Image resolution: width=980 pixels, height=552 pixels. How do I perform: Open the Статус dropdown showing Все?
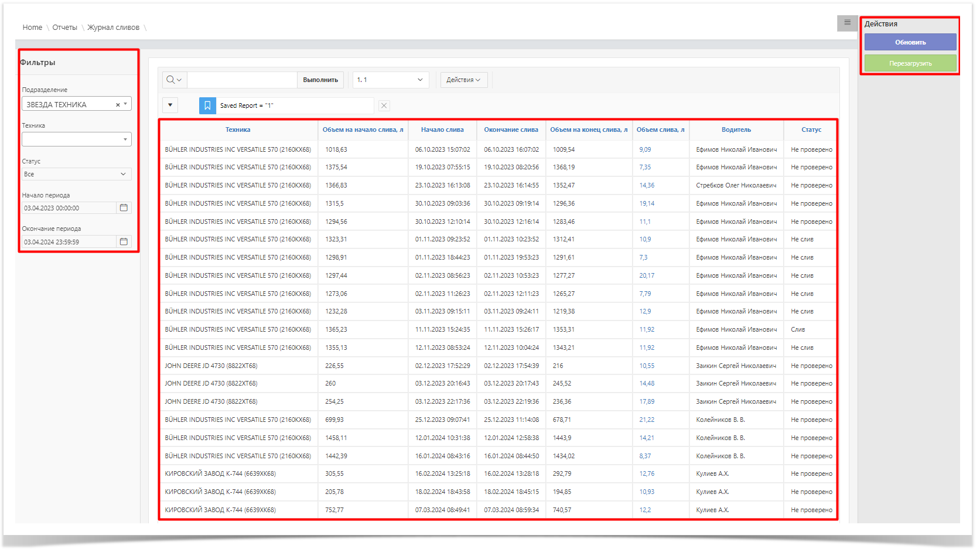click(x=76, y=175)
